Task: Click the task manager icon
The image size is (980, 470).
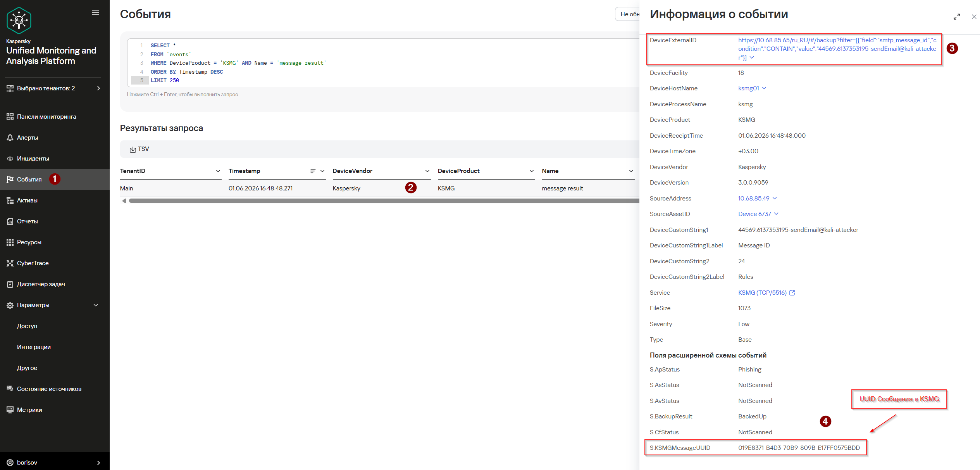Action: coord(10,284)
